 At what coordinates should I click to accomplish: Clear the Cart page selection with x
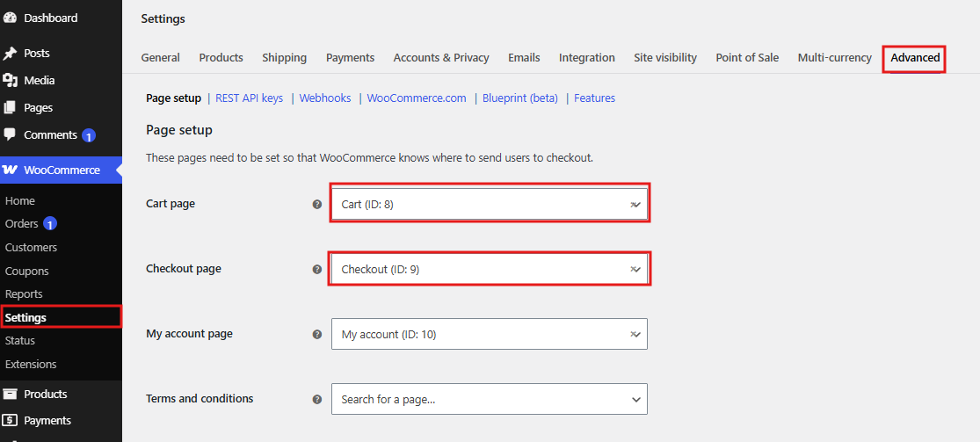click(633, 204)
